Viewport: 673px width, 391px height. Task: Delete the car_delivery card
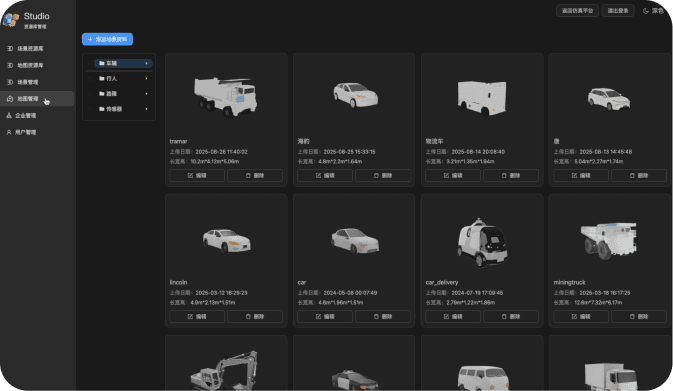(511, 317)
